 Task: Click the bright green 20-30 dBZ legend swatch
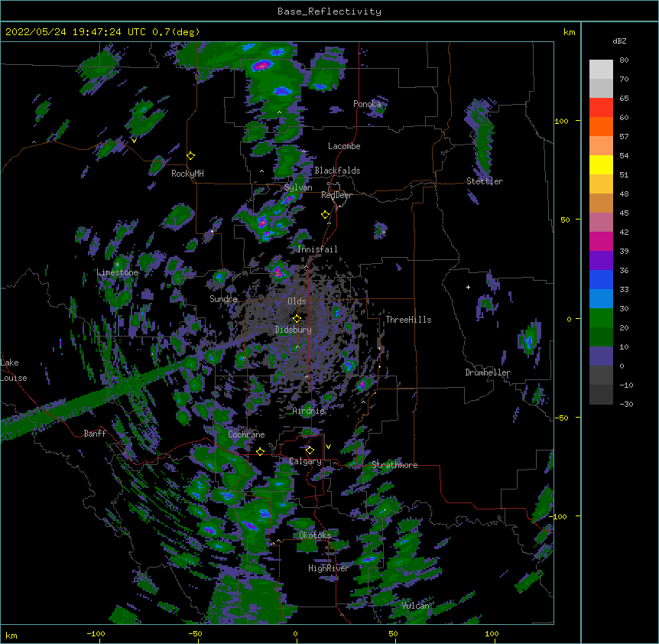(601, 318)
